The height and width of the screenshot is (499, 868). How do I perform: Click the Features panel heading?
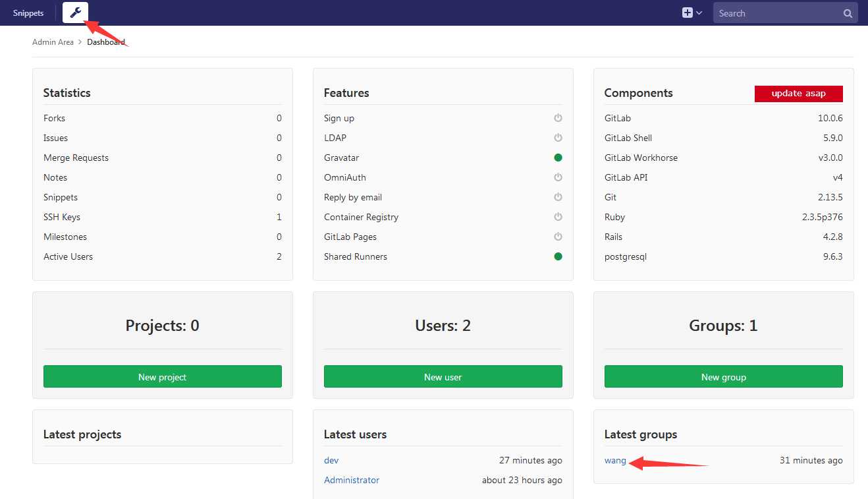click(x=346, y=93)
